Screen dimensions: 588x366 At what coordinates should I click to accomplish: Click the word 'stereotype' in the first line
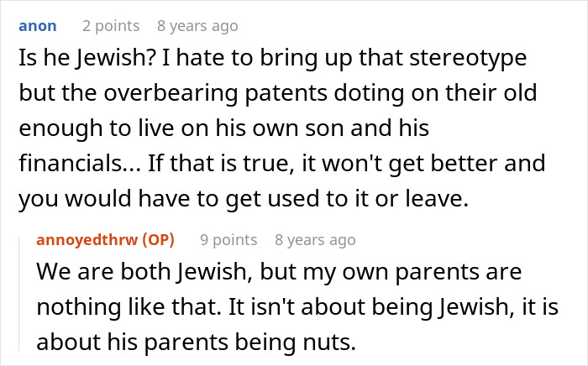468,59
